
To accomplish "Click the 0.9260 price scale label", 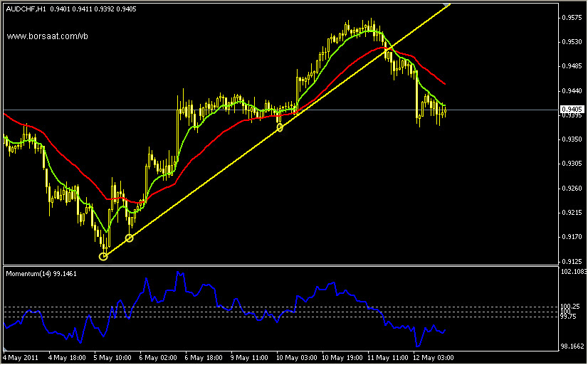I will point(572,189).
